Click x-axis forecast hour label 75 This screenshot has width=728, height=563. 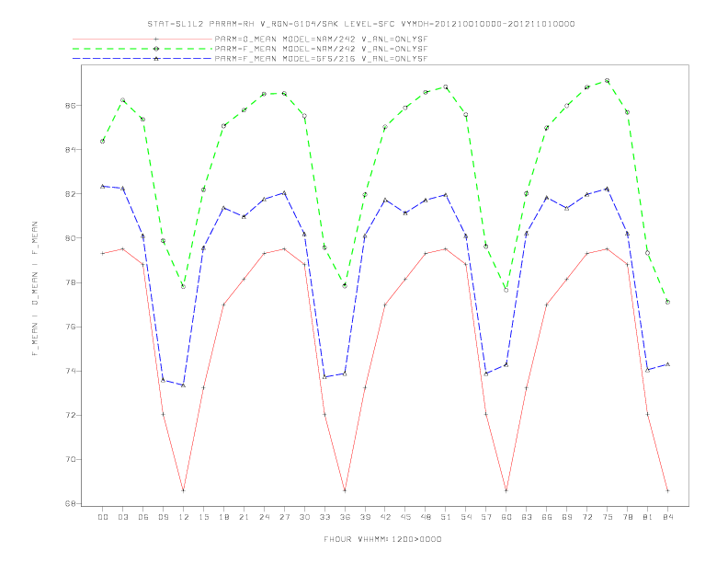coord(608,517)
